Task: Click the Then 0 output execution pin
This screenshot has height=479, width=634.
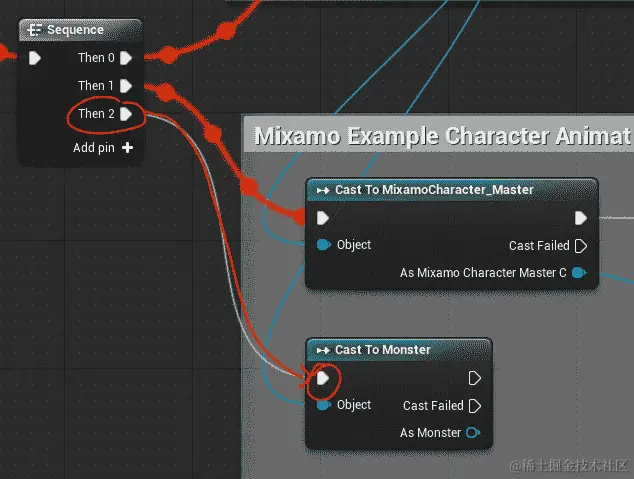Action: 126,58
